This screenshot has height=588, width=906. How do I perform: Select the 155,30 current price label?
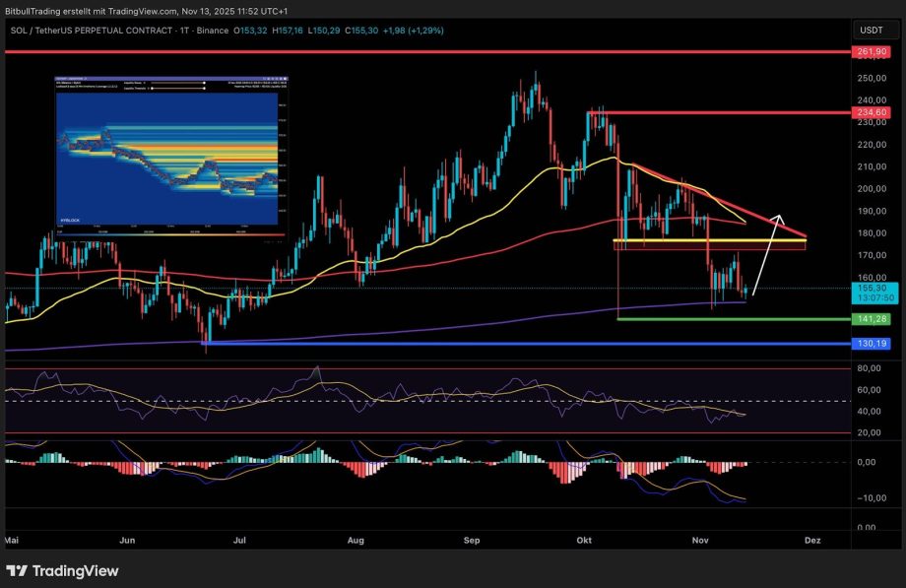point(871,289)
